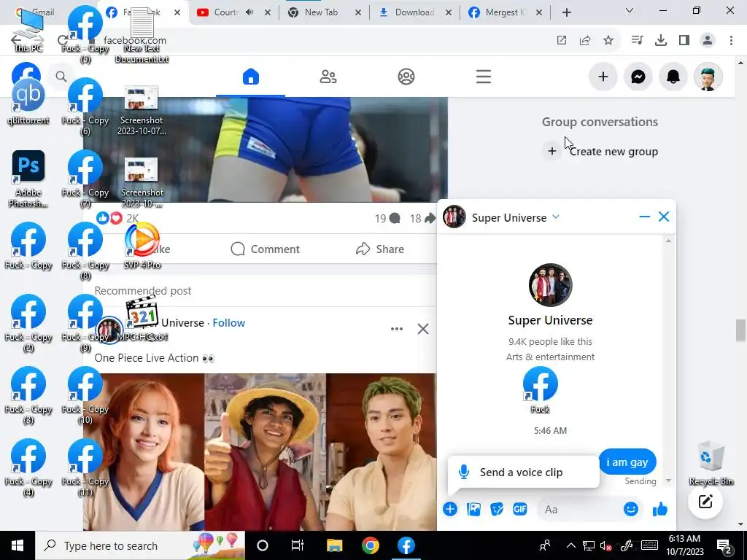747x560 pixels.
Task: Select the MPC-HC x64 desktop shortcut
Action: [142, 318]
